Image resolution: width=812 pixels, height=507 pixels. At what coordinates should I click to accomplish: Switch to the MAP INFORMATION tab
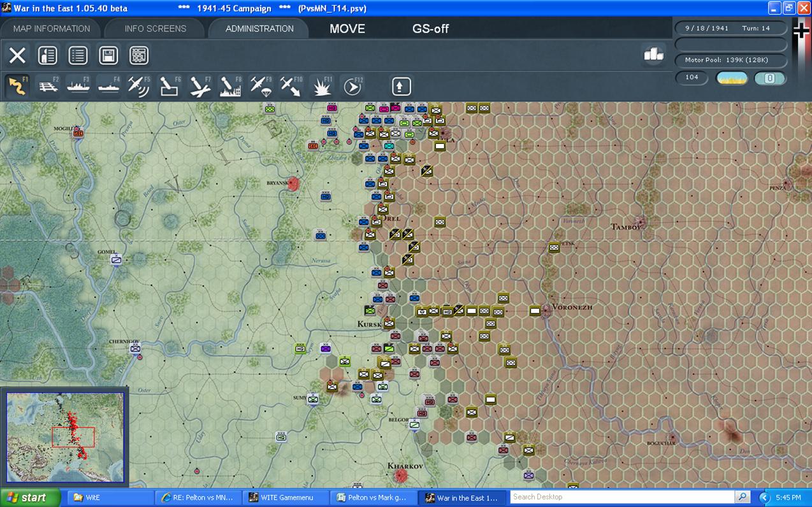pyautogui.click(x=52, y=29)
